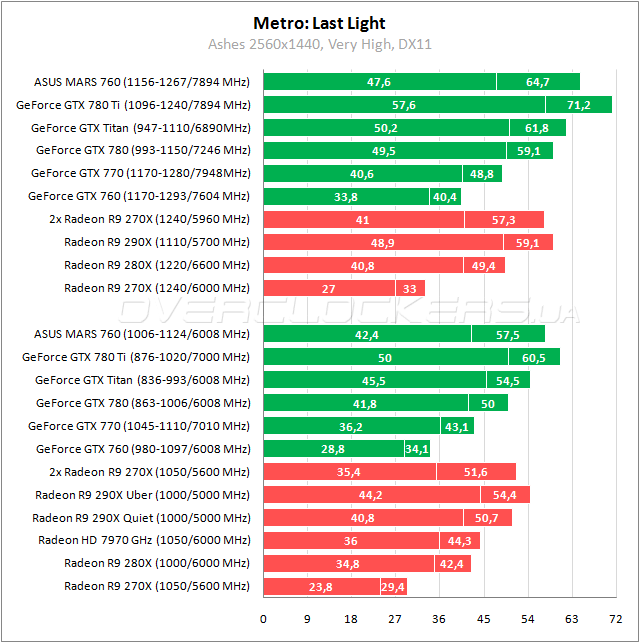640x643 pixels.
Task: Click the GeForce GTX 780 Ti 71,2 value
Action: click(579, 105)
